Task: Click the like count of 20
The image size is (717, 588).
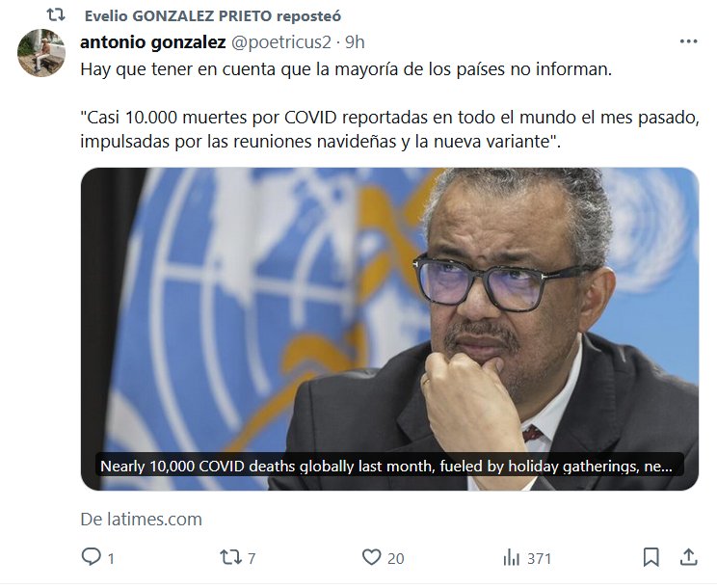Action: 395,558
